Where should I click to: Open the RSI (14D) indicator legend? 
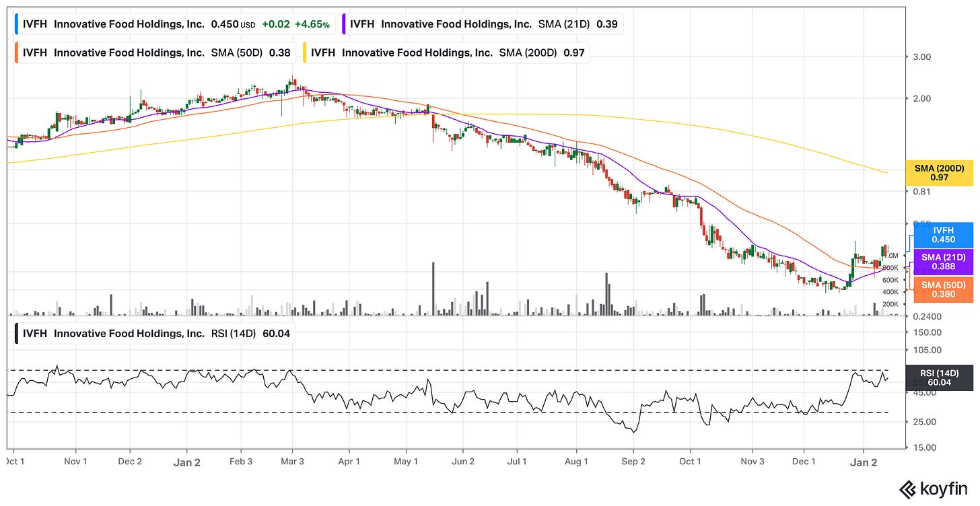click(153, 333)
